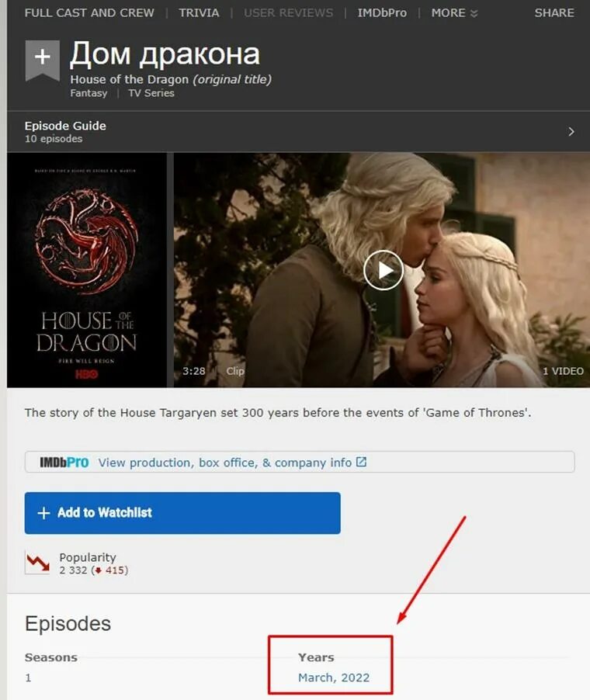Click the Episode Guide heading

pos(65,126)
